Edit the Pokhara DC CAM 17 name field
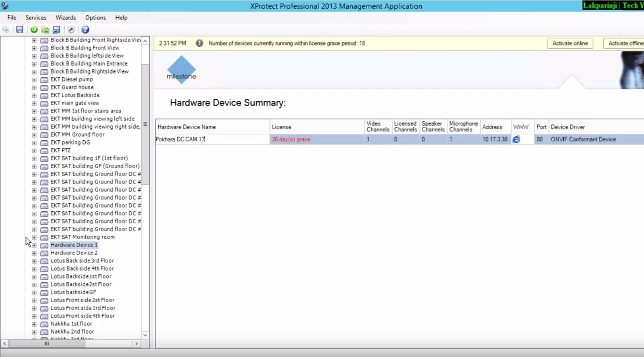 coord(213,139)
